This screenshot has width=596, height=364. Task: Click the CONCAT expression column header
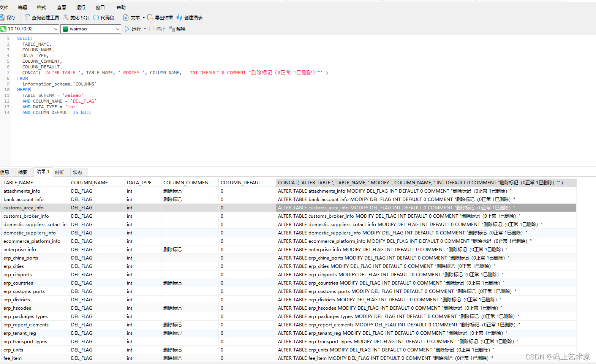426,182
